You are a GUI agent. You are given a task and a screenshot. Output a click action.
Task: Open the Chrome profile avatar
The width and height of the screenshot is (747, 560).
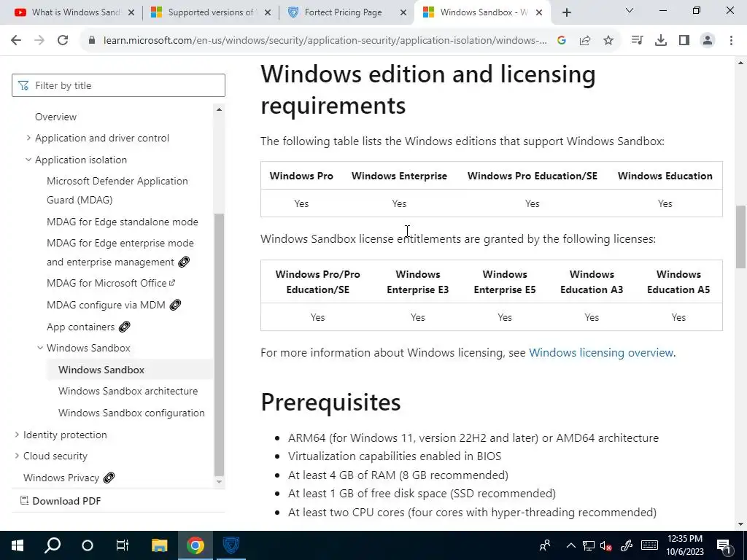(x=708, y=41)
